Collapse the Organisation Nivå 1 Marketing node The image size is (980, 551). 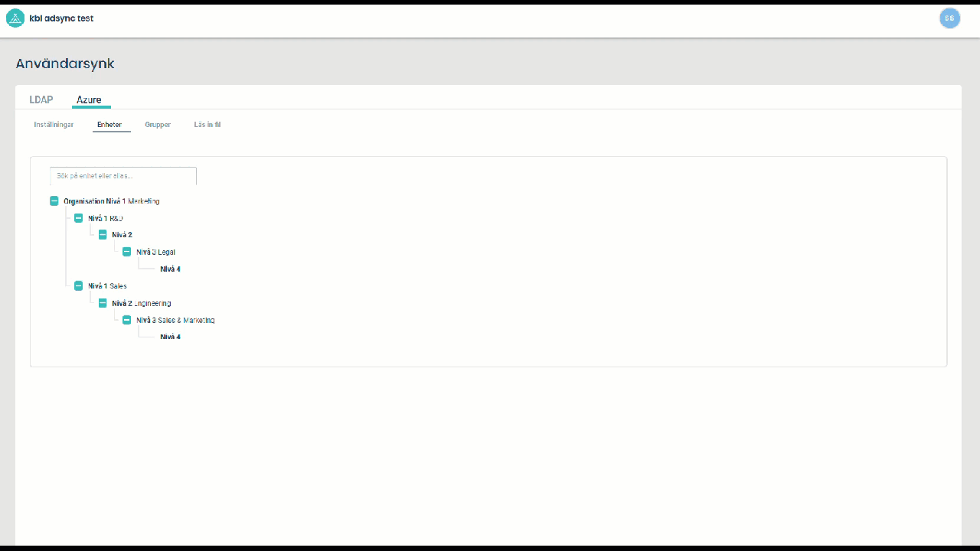54,201
